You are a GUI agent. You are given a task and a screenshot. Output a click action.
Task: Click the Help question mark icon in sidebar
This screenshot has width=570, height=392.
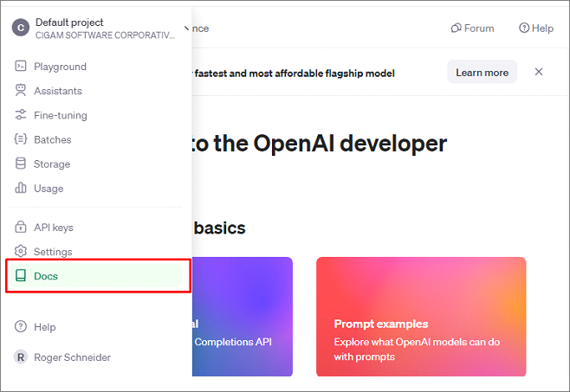pos(21,327)
